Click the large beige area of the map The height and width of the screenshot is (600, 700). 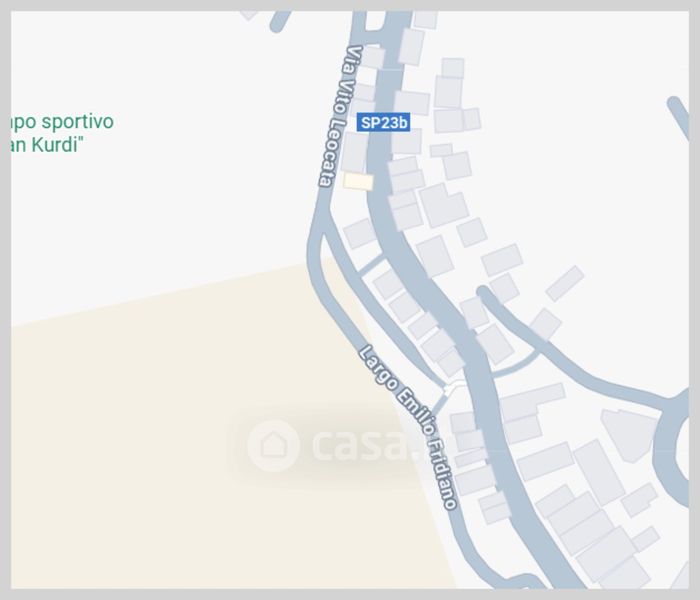(x=179, y=446)
